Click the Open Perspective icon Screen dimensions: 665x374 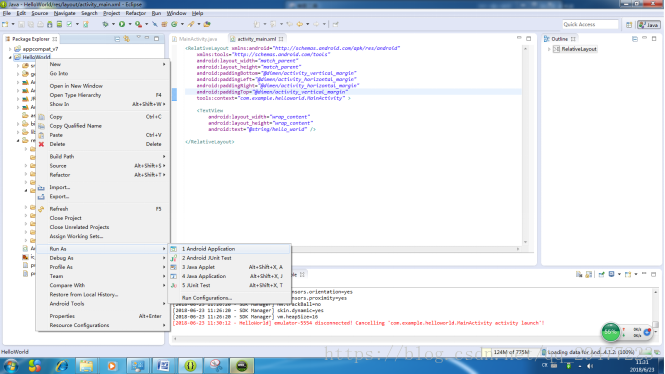pyautogui.click(x=629, y=25)
